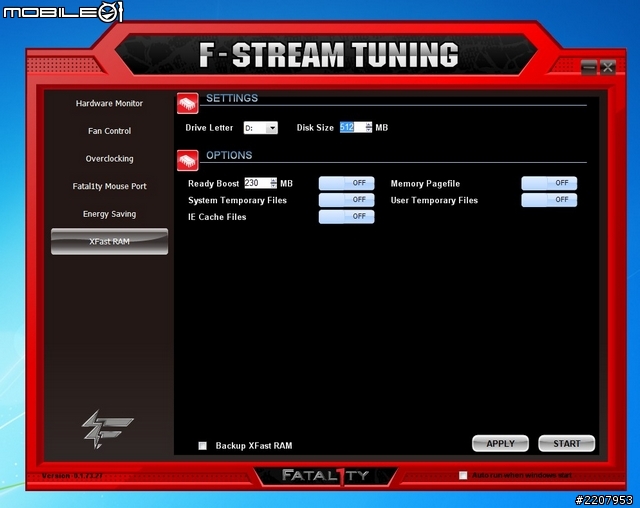Click the Fatal1ty brand logo at bottom

(x=326, y=475)
